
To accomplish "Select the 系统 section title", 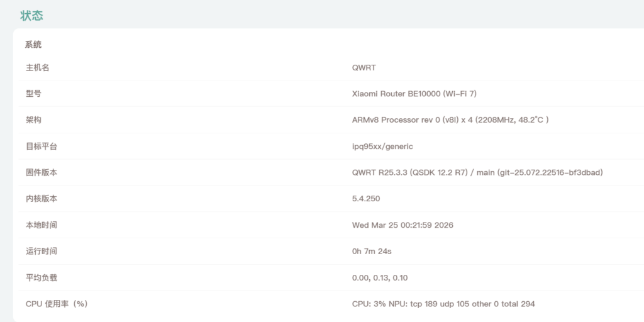I will click(33, 45).
